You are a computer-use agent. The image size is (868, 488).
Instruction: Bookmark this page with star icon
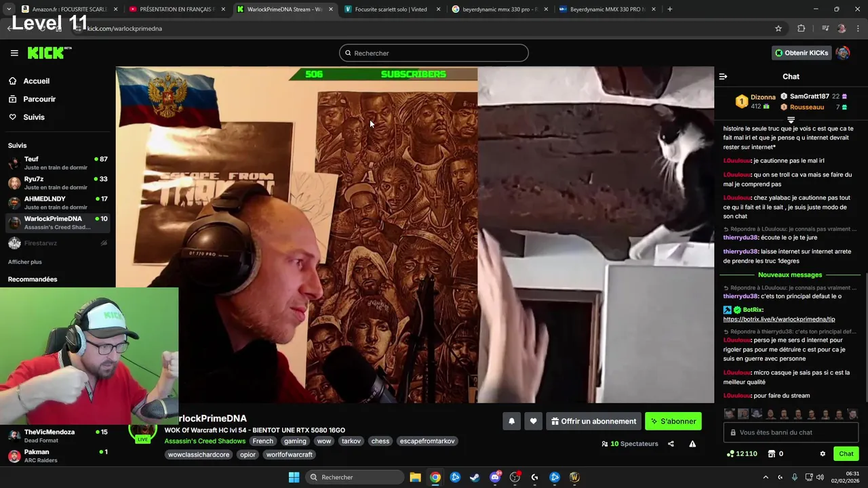tap(778, 28)
